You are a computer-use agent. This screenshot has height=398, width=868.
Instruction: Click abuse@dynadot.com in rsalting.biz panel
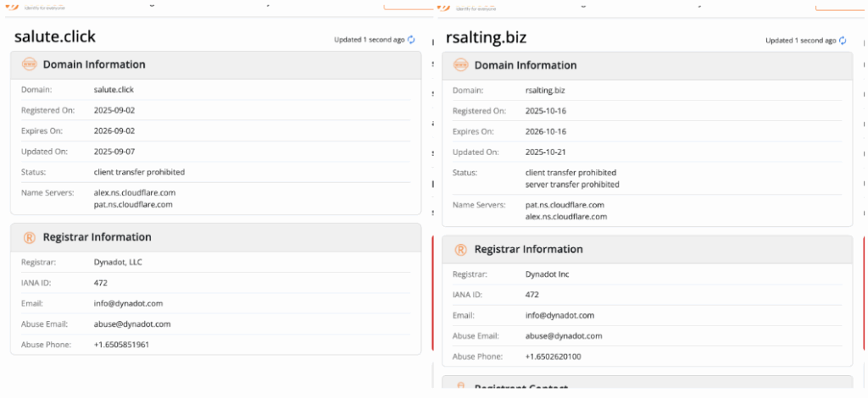(x=563, y=336)
